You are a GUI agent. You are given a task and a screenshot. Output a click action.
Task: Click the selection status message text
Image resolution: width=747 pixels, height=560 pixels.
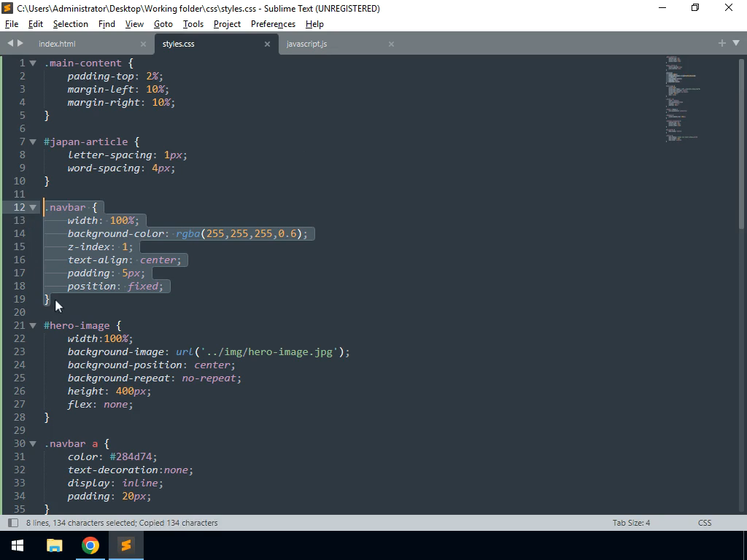[x=122, y=523]
